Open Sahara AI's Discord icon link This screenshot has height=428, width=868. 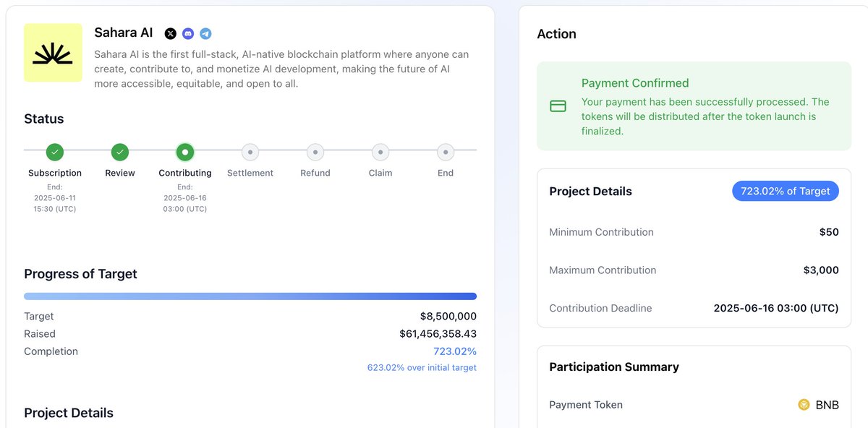pos(188,33)
